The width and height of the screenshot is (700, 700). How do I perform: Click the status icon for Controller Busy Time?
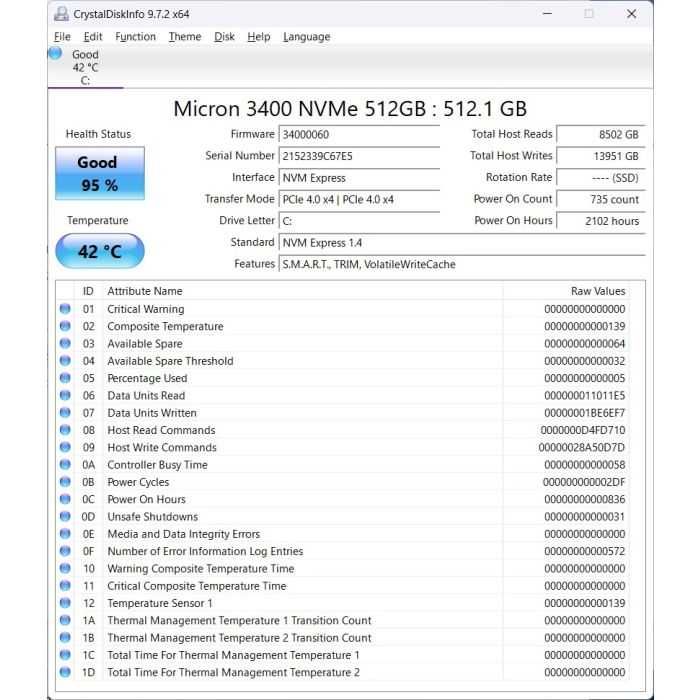(x=65, y=464)
